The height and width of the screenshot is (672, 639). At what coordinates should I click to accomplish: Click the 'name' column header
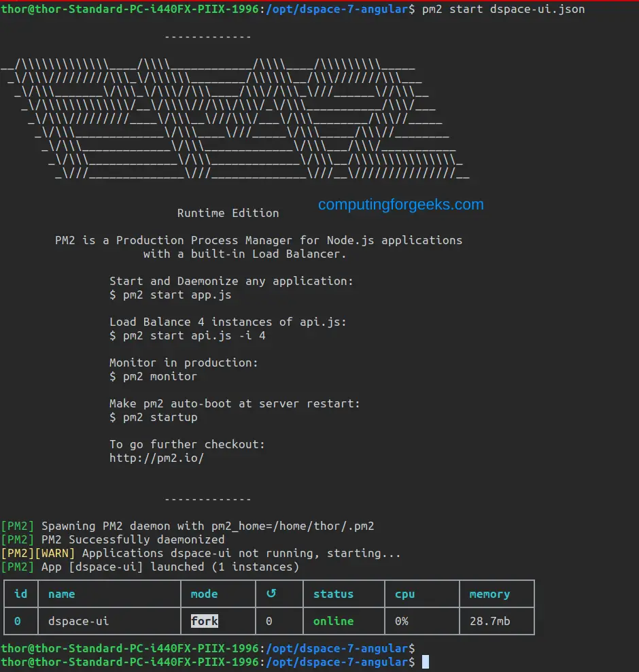(x=61, y=594)
